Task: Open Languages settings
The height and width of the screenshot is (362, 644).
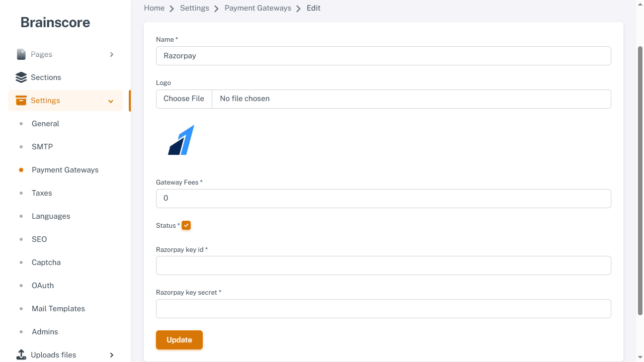Action: click(x=51, y=216)
